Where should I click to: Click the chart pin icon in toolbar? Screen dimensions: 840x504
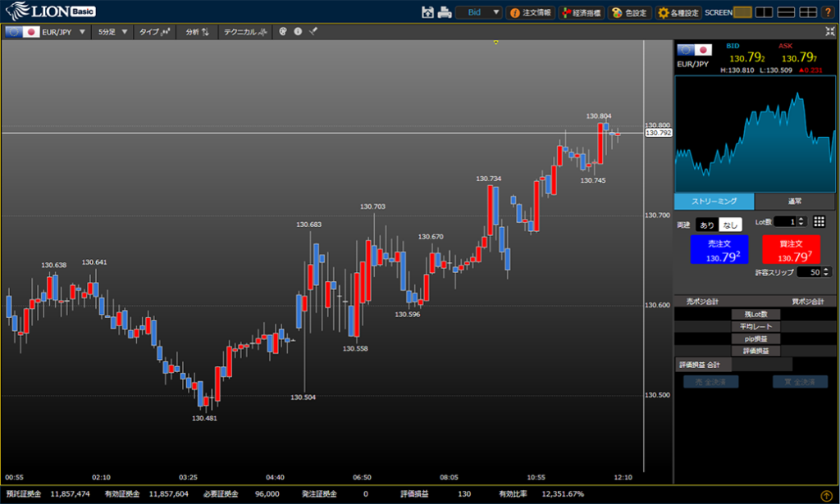[x=313, y=32]
